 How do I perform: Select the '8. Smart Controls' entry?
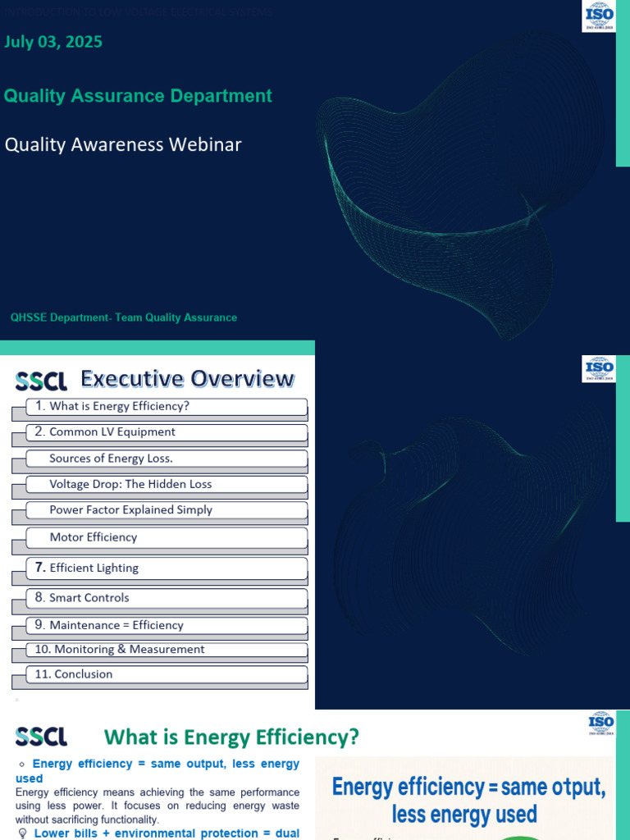pyautogui.click(x=167, y=598)
